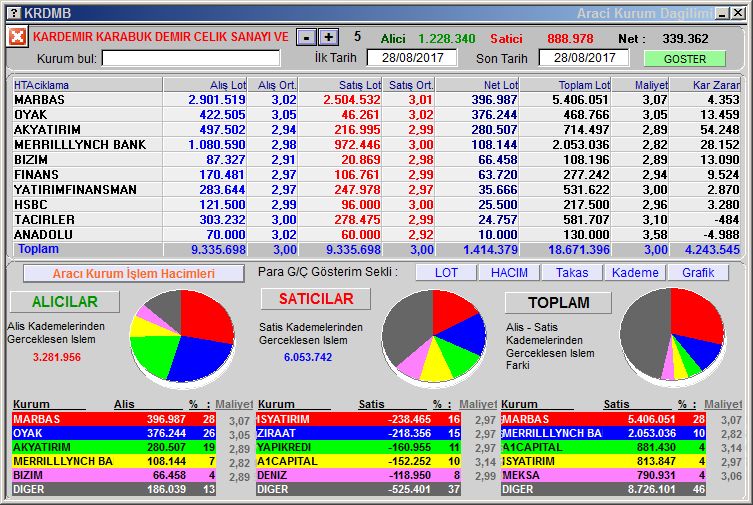753x505 pixels.
Task: Sort by Maliyet column header
Action: tap(641, 85)
